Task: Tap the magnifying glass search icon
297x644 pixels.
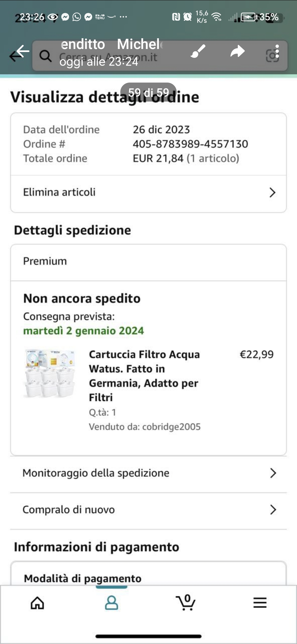Action: (45, 56)
